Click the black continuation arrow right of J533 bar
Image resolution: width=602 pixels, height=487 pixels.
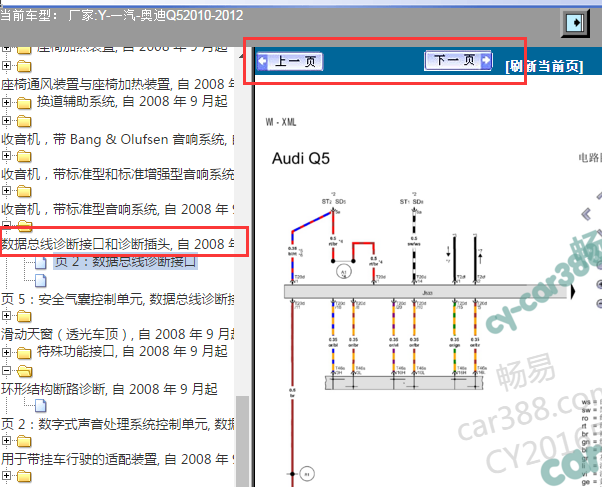[573, 292]
